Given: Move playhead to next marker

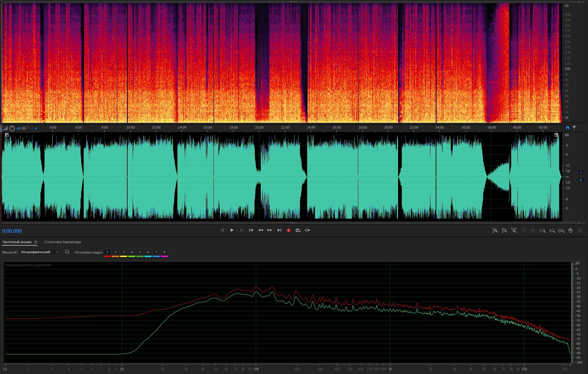Looking at the screenshot, I should click(279, 230).
